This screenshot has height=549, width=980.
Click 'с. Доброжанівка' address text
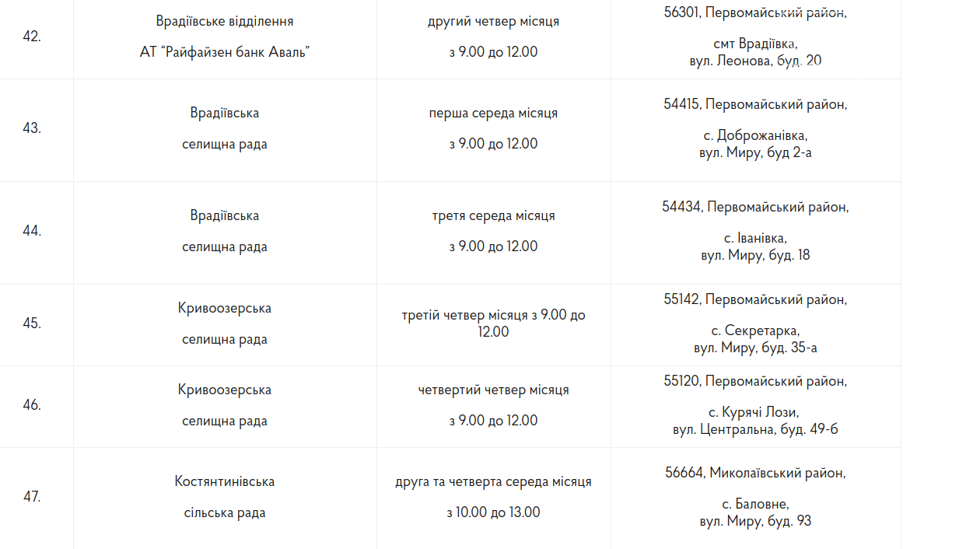click(755, 135)
